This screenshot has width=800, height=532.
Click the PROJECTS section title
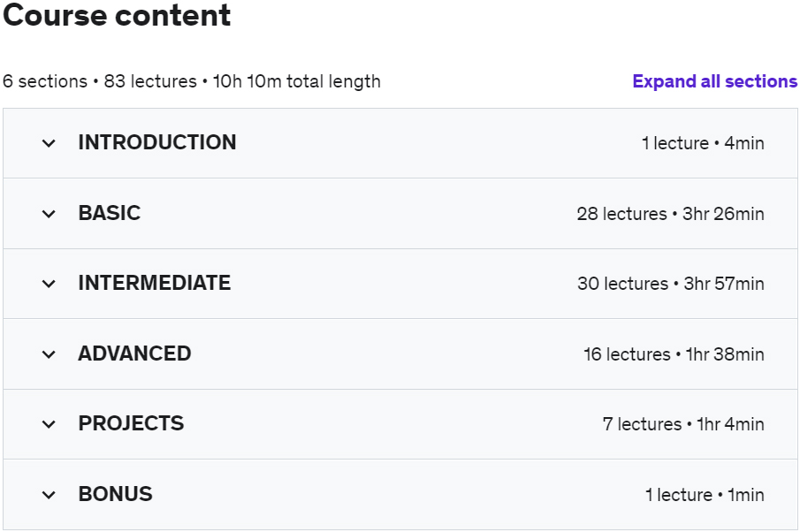coord(131,423)
